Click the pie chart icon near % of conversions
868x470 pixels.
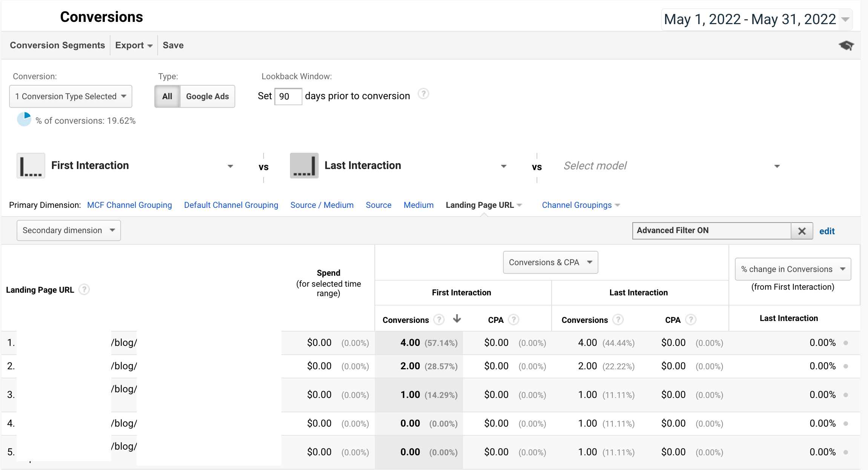click(24, 119)
